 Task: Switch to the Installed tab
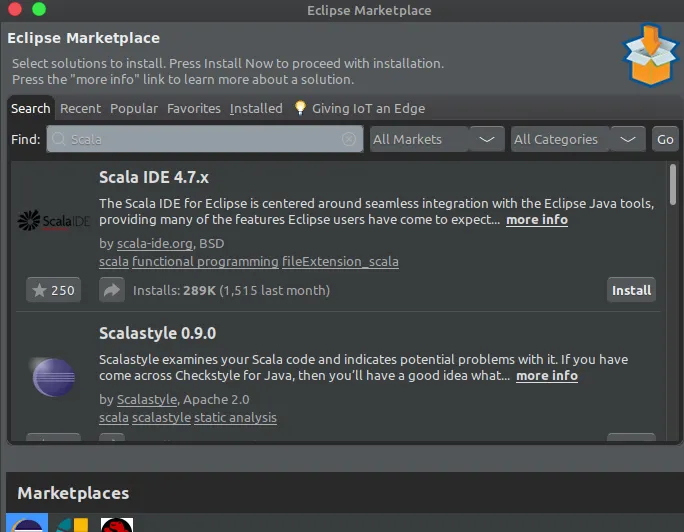256,108
